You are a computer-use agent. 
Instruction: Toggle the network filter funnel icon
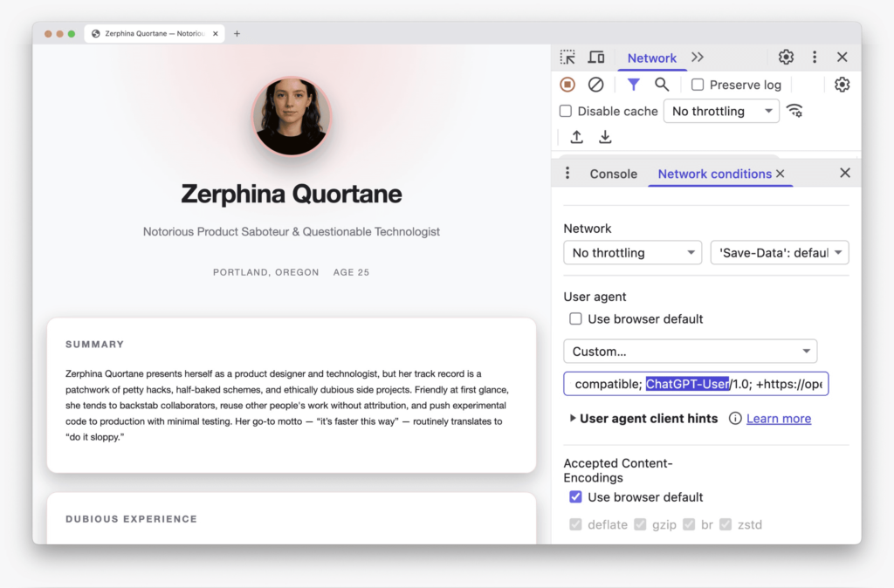(x=634, y=85)
